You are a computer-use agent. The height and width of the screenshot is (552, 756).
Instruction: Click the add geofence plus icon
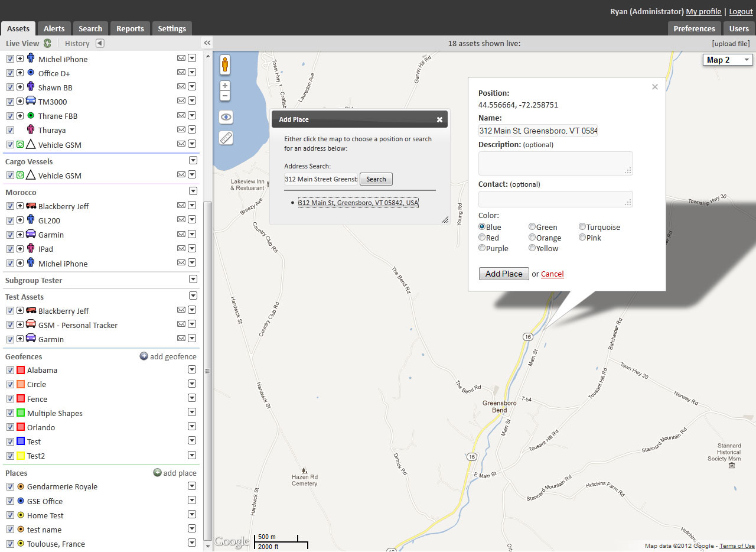(144, 356)
